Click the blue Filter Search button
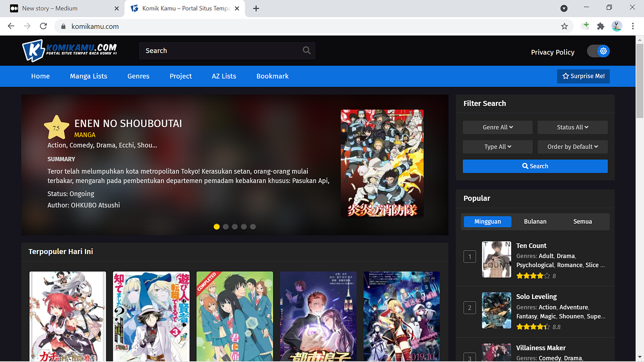Viewport: 644px width, 362px height. pyautogui.click(x=535, y=166)
